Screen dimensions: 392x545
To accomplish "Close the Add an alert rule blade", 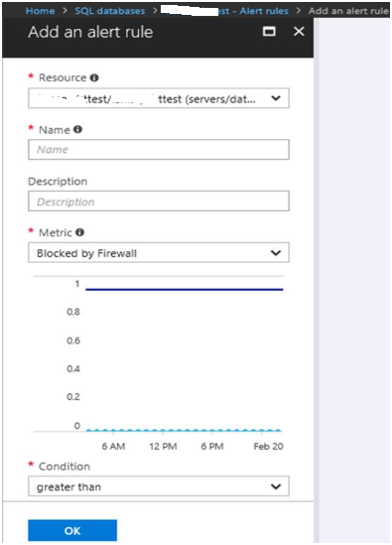I will (299, 32).
